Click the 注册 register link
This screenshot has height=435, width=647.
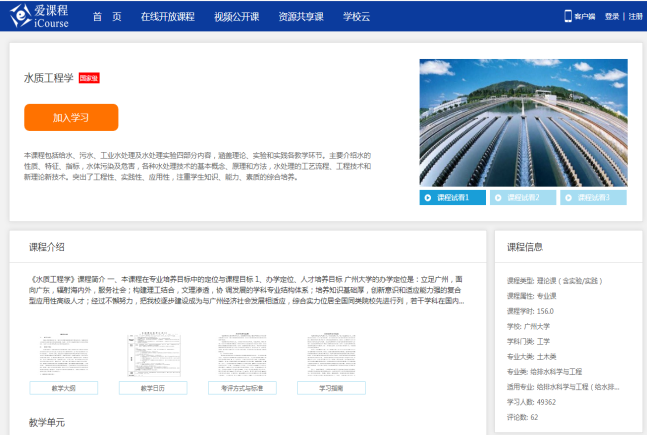635,16
